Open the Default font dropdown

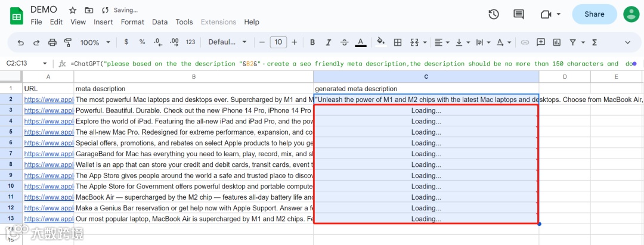(228, 42)
